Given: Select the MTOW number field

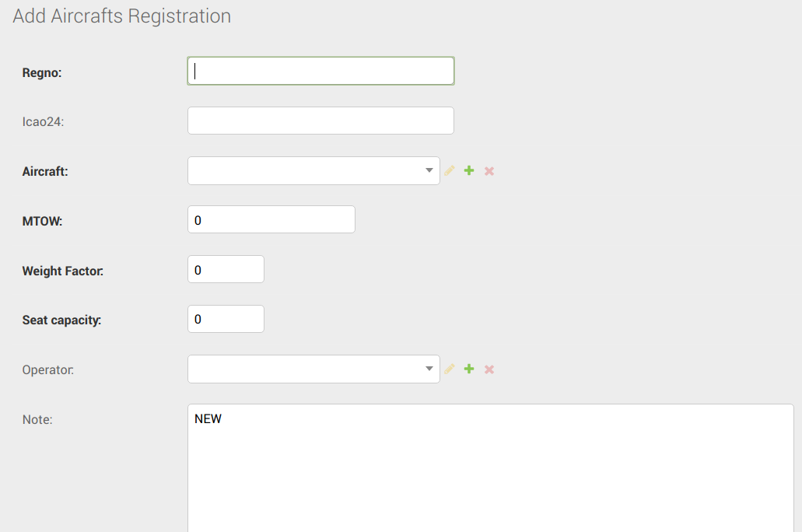Looking at the screenshot, I should [271, 220].
